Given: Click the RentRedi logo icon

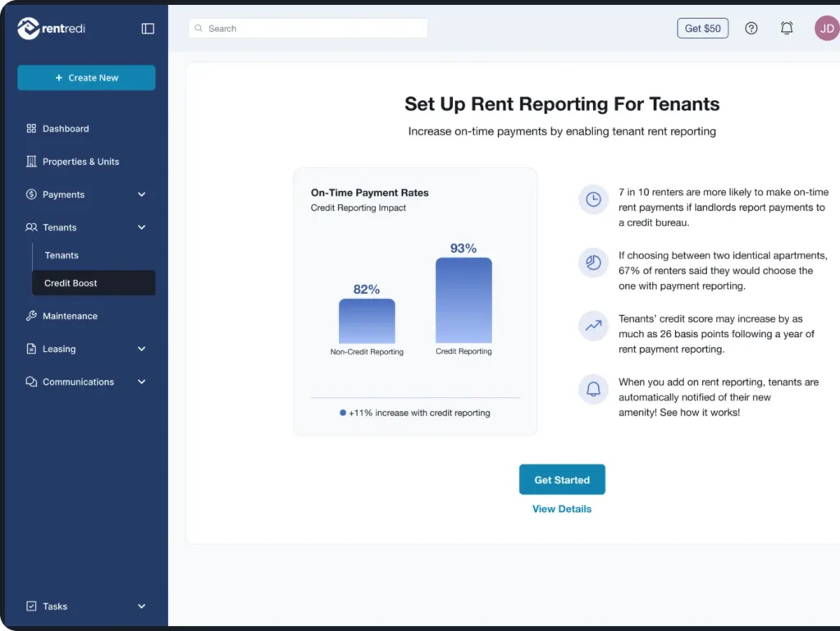Looking at the screenshot, I should (x=29, y=29).
